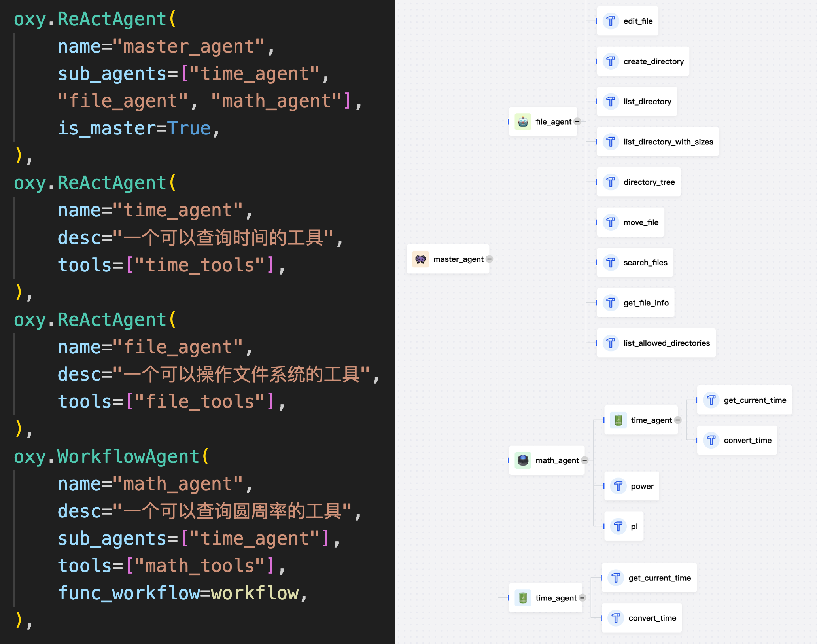The height and width of the screenshot is (644, 817).
Task: Collapse the master_agent node
Action: (490, 259)
